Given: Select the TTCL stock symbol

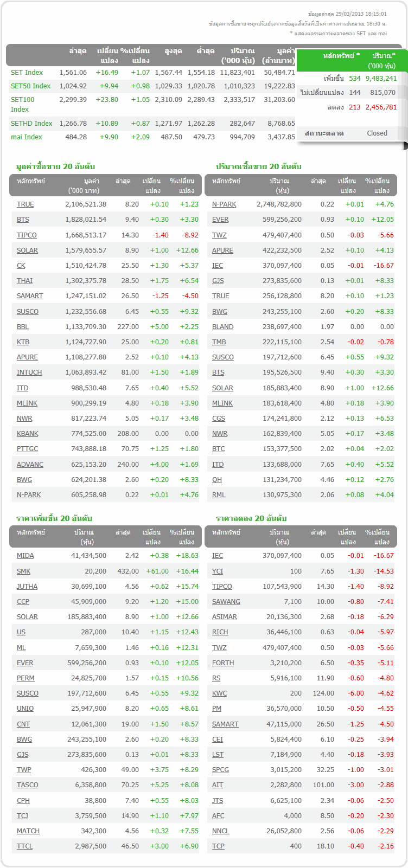Looking at the screenshot, I should pos(24,846).
